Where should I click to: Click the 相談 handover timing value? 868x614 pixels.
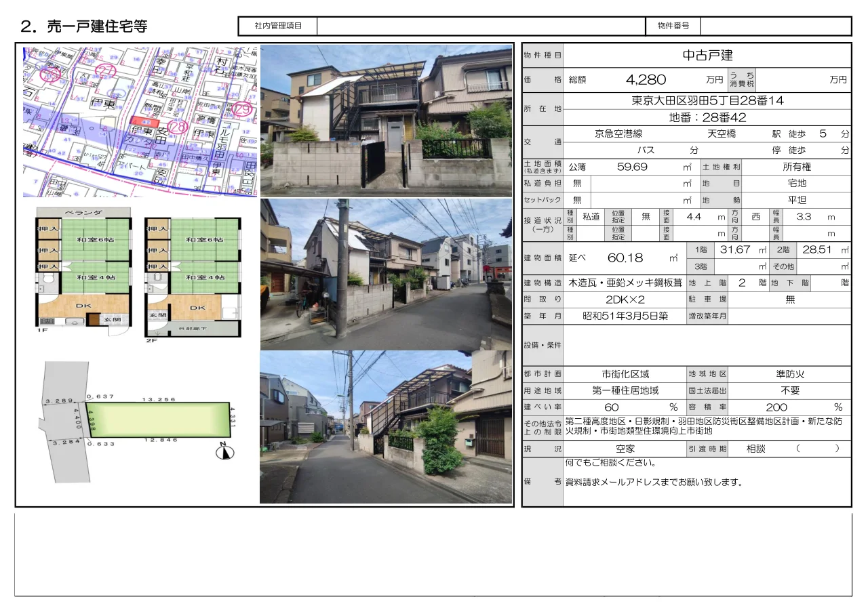(757, 449)
